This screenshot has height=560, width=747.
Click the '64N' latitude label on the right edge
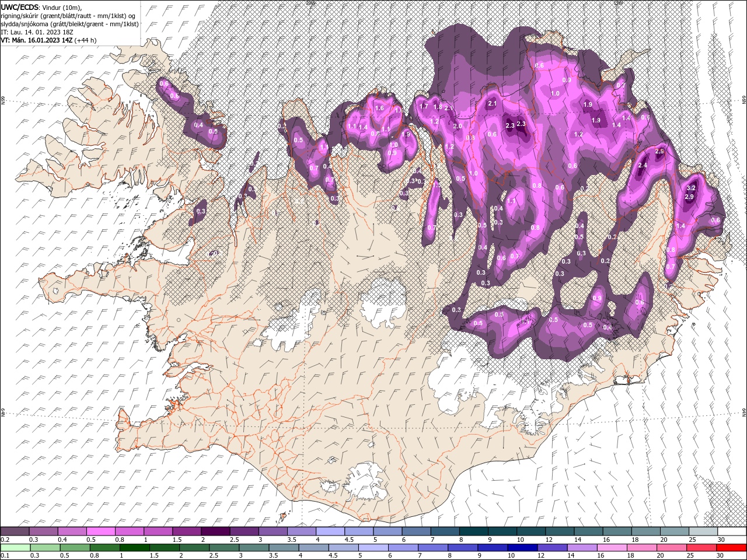pos(744,412)
